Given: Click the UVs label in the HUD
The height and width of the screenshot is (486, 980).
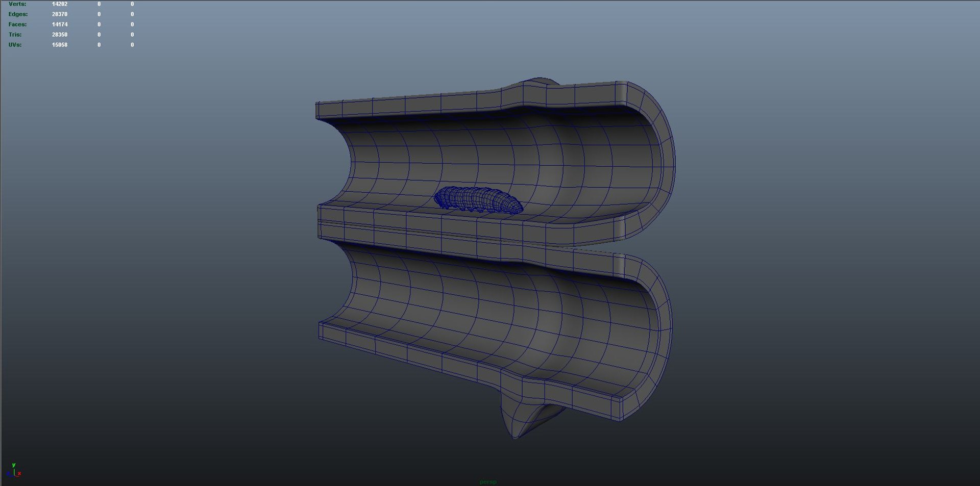Looking at the screenshot, I should [15, 45].
